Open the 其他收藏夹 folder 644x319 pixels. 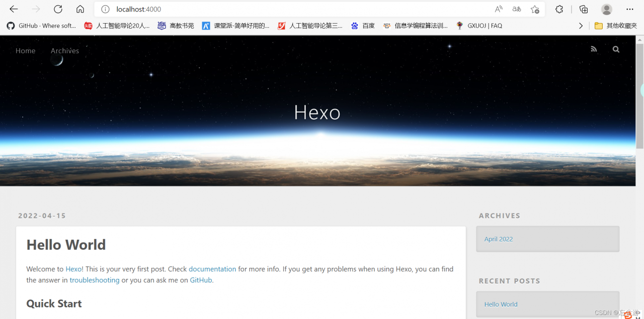click(x=616, y=26)
